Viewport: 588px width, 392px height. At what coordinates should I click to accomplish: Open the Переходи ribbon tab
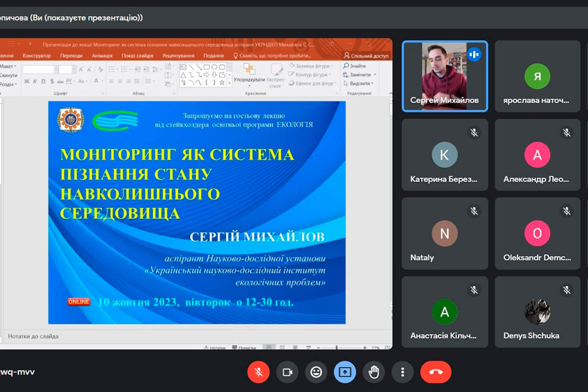pyautogui.click(x=71, y=56)
